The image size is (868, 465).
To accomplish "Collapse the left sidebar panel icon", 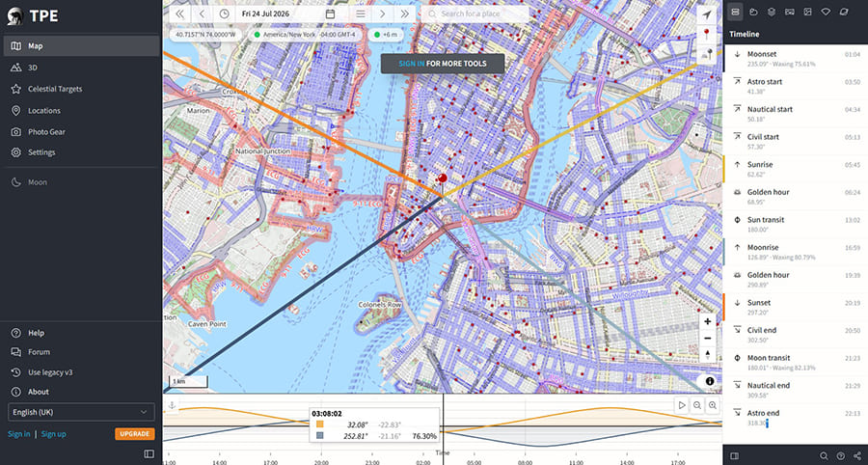I will (149, 454).
